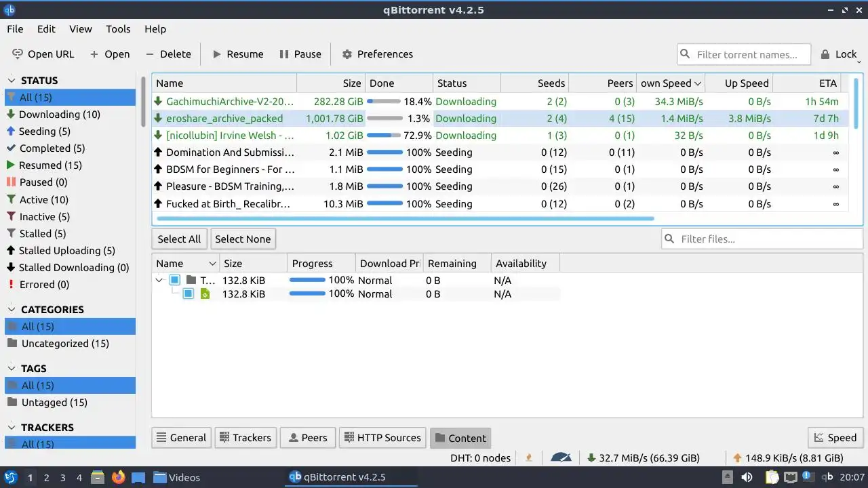
Task: Click the Select None button
Action: coord(243,239)
